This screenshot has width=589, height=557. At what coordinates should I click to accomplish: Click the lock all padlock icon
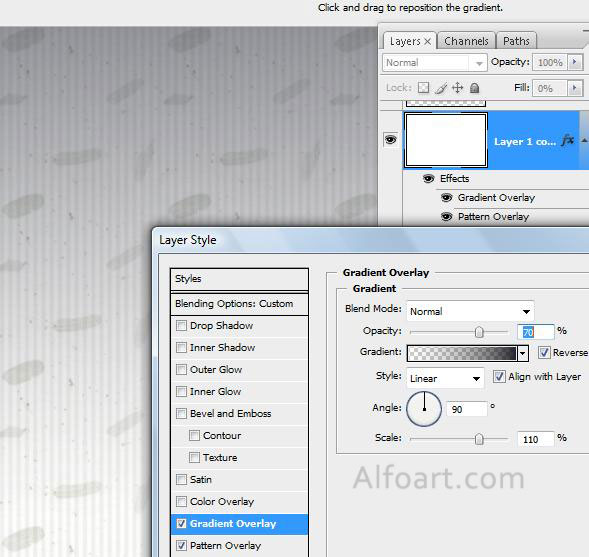[x=474, y=88]
